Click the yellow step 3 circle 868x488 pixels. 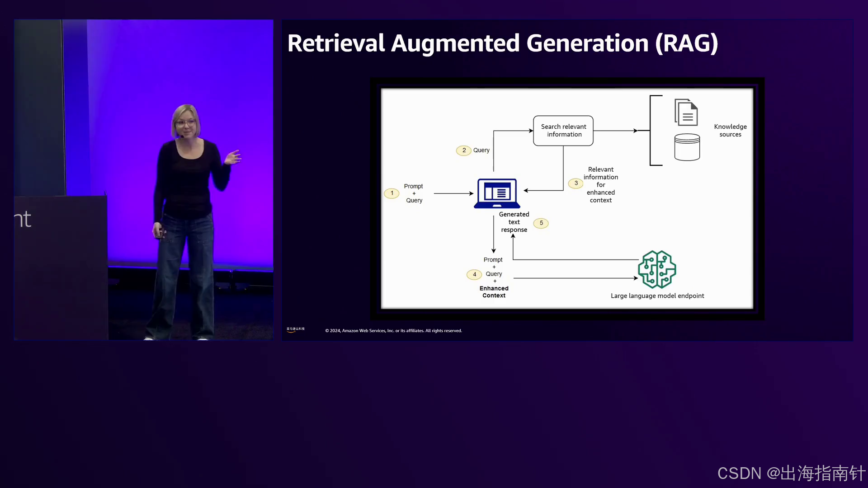tap(576, 183)
